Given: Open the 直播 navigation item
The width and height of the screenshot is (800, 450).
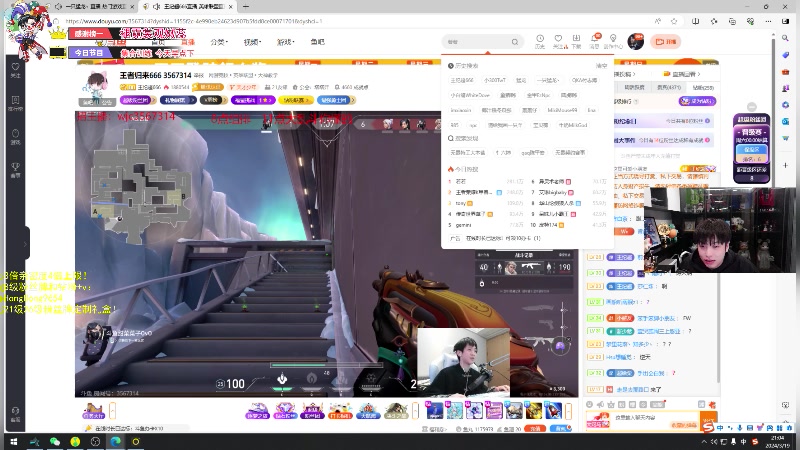Looking at the screenshot, I should click(x=188, y=42).
